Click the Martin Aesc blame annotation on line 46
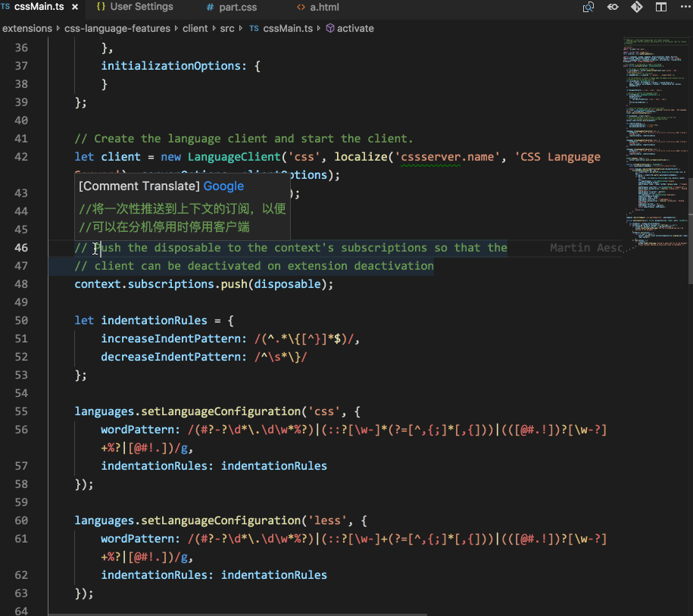The height and width of the screenshot is (616, 693). (x=585, y=248)
